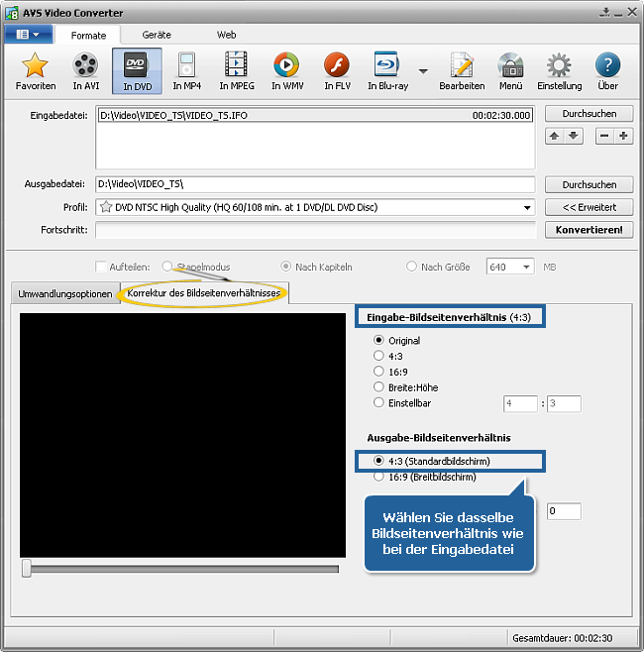Click the numeric field showing 0
Viewport: 644px width, 652px height.
[564, 511]
